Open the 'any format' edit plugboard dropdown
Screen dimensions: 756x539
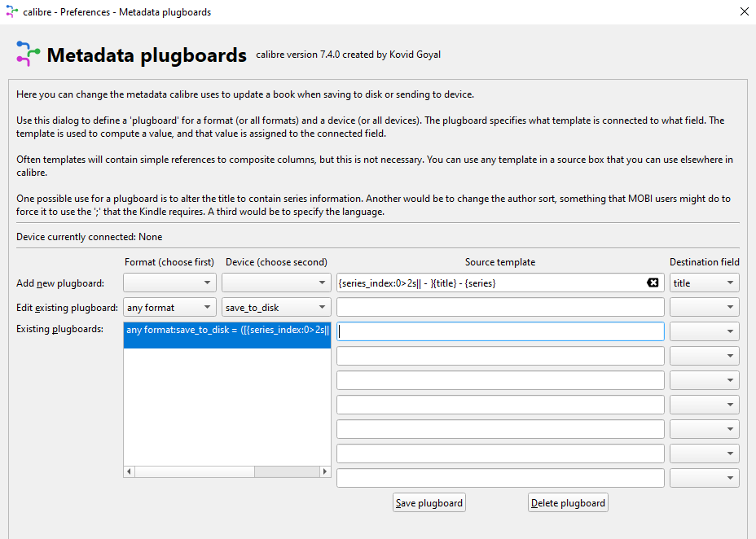coord(169,307)
